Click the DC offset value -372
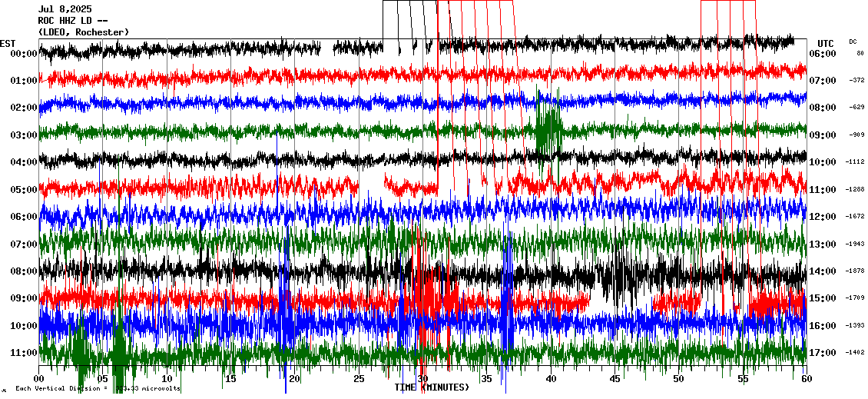Viewport: 868px width, 399px height. pyautogui.click(x=856, y=80)
